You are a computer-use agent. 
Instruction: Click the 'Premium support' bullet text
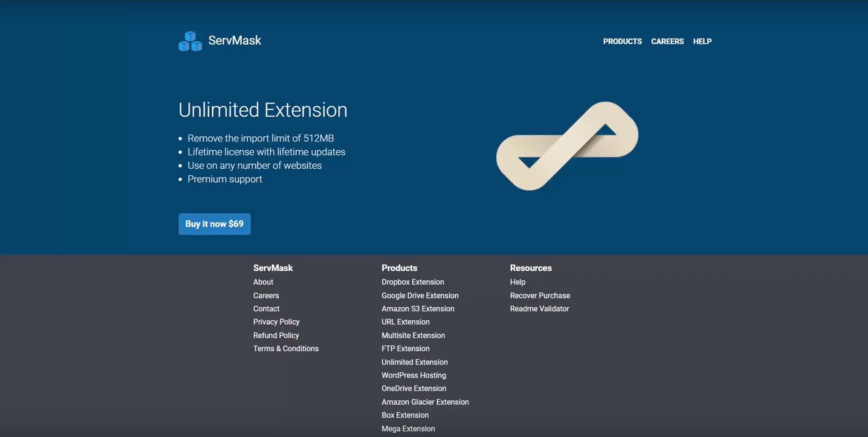225,179
